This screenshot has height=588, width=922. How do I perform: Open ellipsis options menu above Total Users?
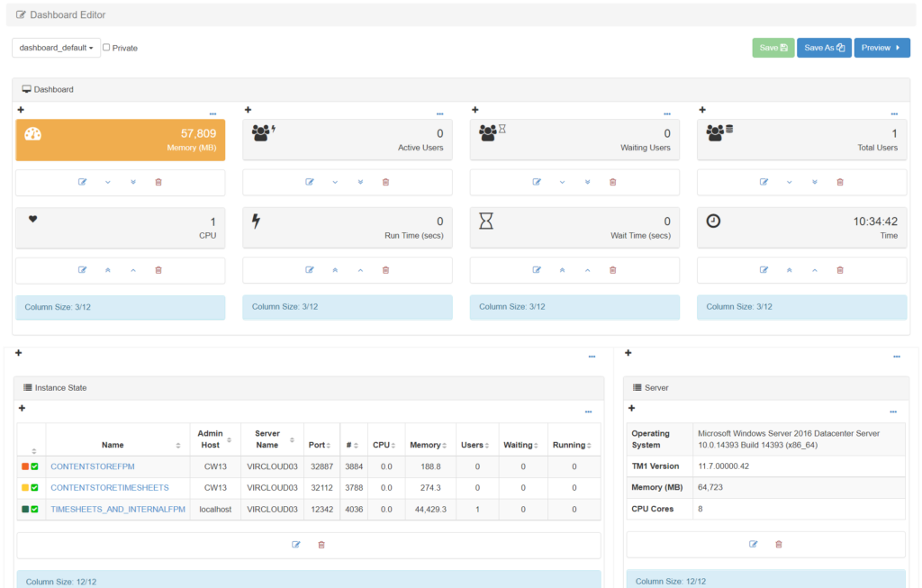tap(894, 114)
